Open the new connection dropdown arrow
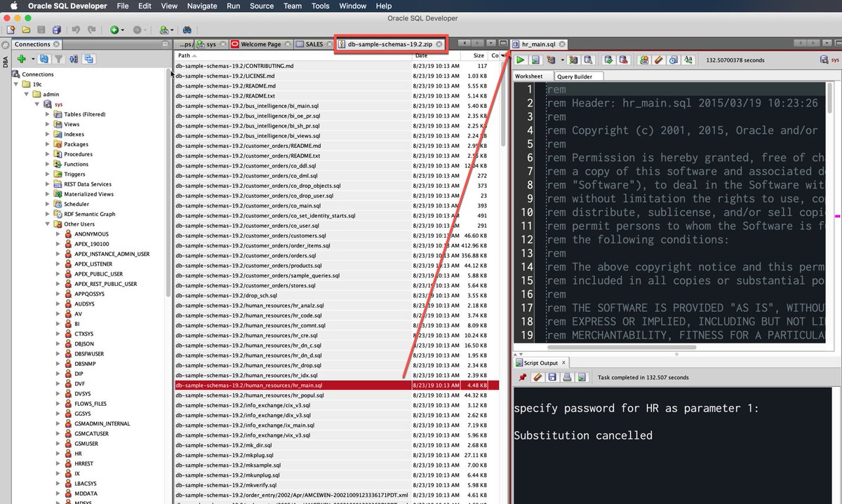 (32, 60)
